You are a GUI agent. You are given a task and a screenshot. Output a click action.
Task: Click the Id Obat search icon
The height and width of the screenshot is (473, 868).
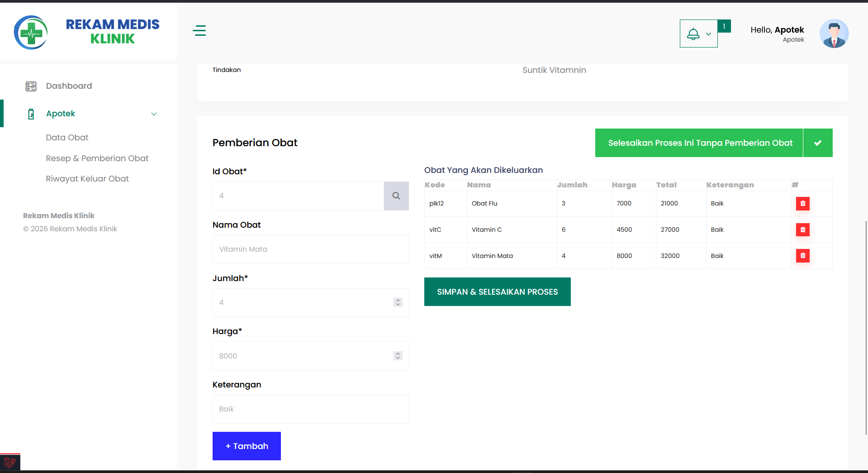tap(396, 196)
